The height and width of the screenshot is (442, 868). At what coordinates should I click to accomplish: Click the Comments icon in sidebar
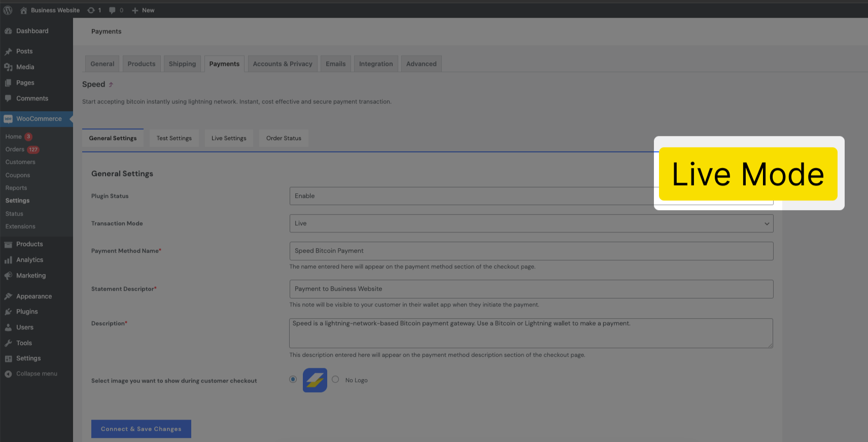pos(8,98)
